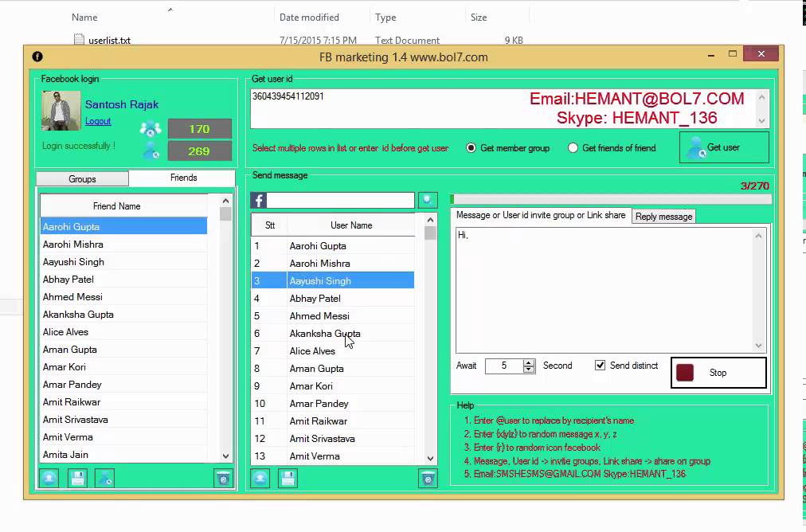Click the Friend Name list scroll-up arrow
The width and height of the screenshot is (806, 532).
(225, 201)
